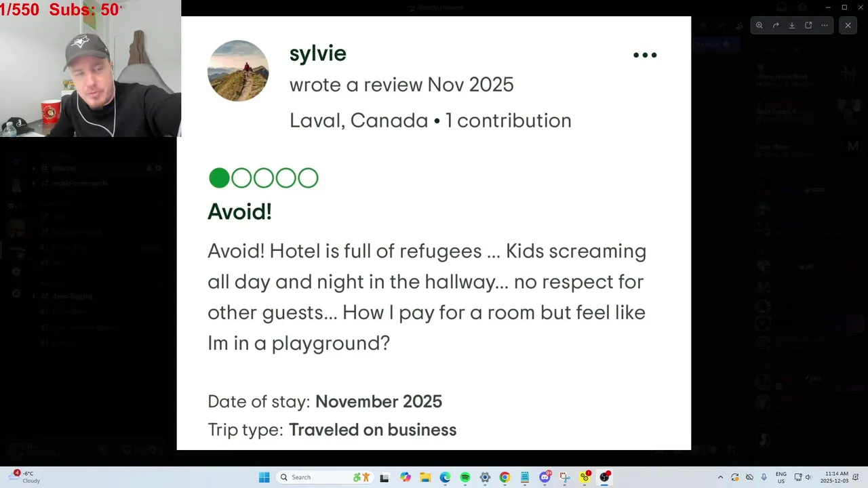This screenshot has height=488, width=868.
Task: Launch Google Chrome from the taskbar
Action: coord(505,477)
